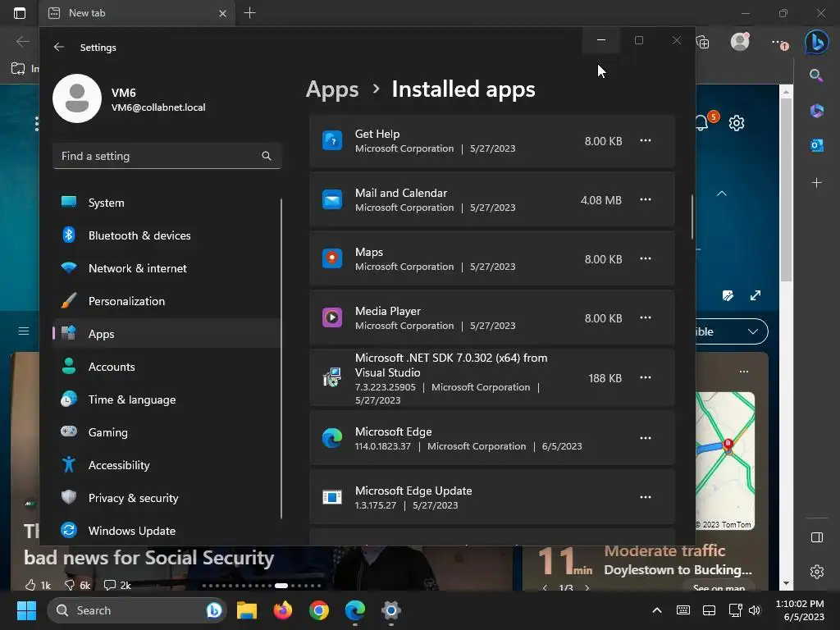This screenshot has width=840, height=630.
Task: Open Outlook from Edge sidebar
Action: 816,145
